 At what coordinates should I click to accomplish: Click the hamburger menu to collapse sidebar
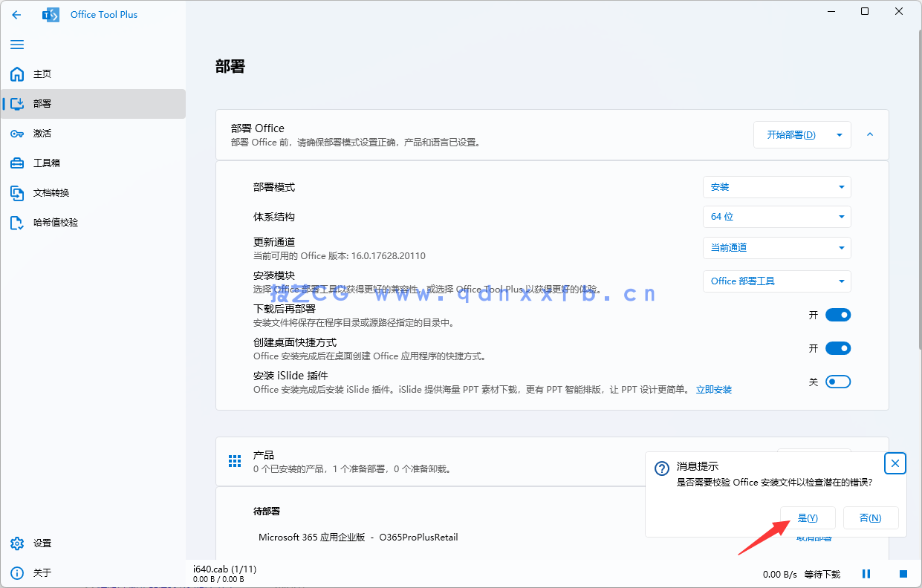16,45
